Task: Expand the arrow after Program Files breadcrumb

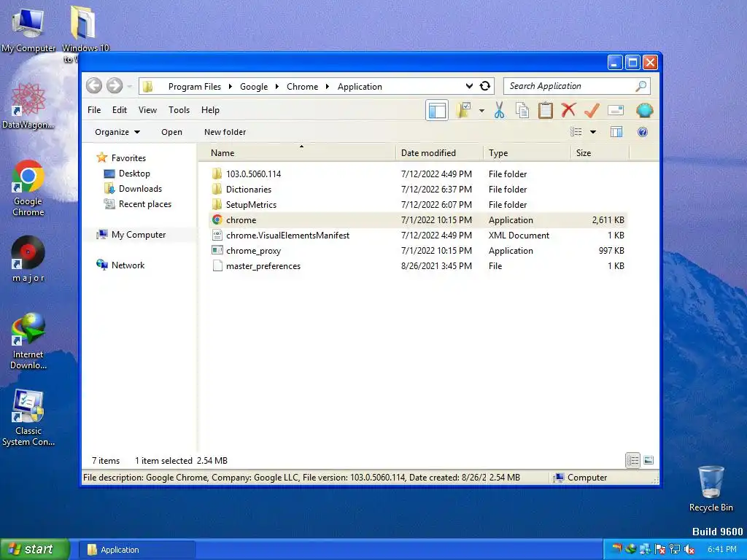Action: click(230, 86)
